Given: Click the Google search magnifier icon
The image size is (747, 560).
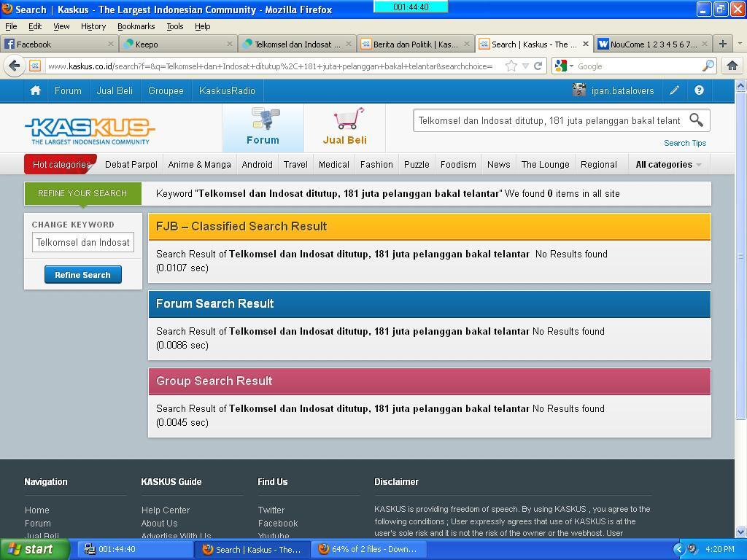Looking at the screenshot, I should click(708, 66).
